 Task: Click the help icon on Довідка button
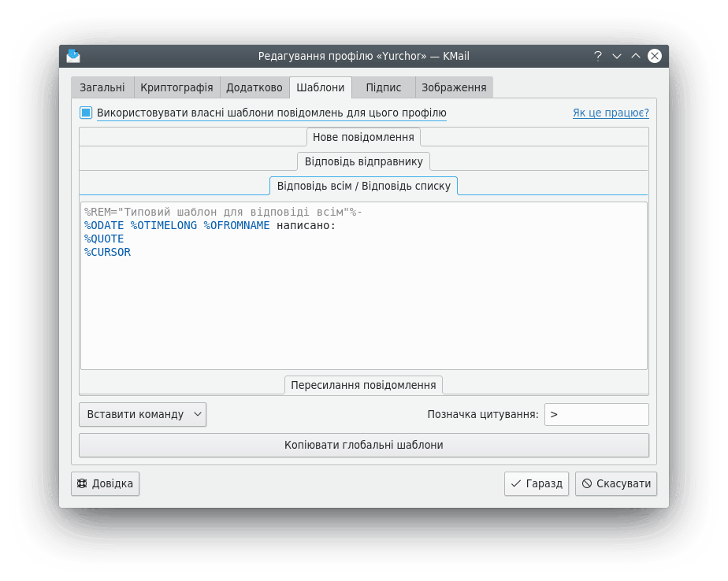tap(82, 483)
